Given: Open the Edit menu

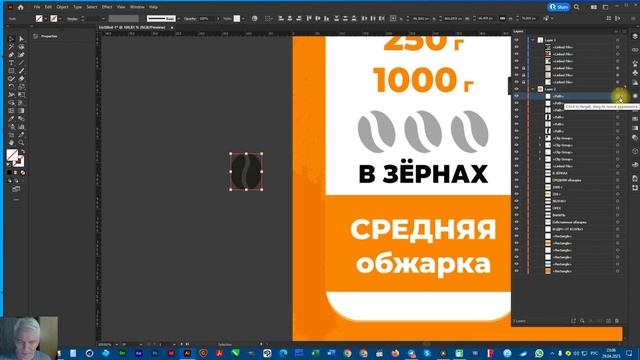Looking at the screenshot, I should 48,7.
